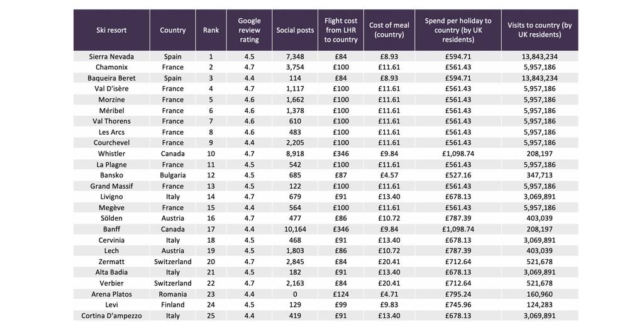This screenshot has height=329, width=644.
Task: Click the Ski resort column header
Action: pos(111,30)
